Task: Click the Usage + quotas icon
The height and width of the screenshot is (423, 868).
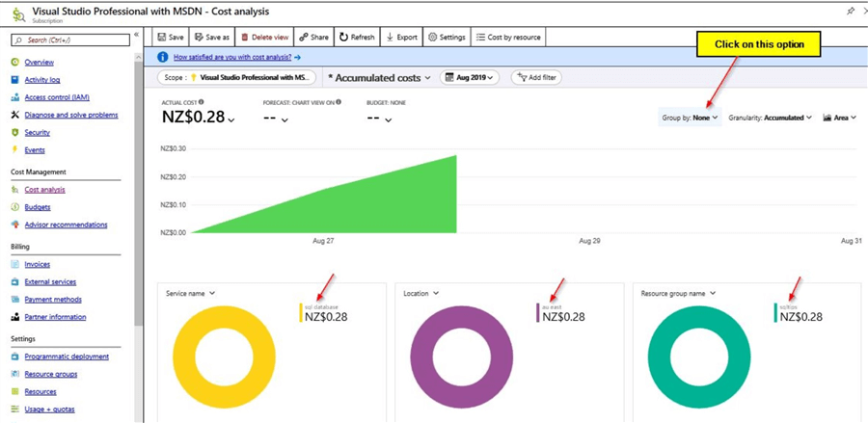Action: 14,410
